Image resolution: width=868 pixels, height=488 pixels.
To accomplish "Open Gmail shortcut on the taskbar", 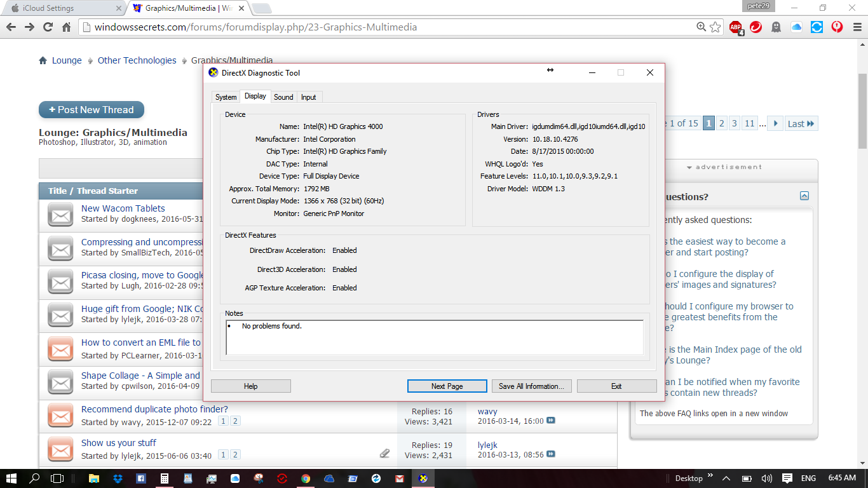I will point(400,478).
